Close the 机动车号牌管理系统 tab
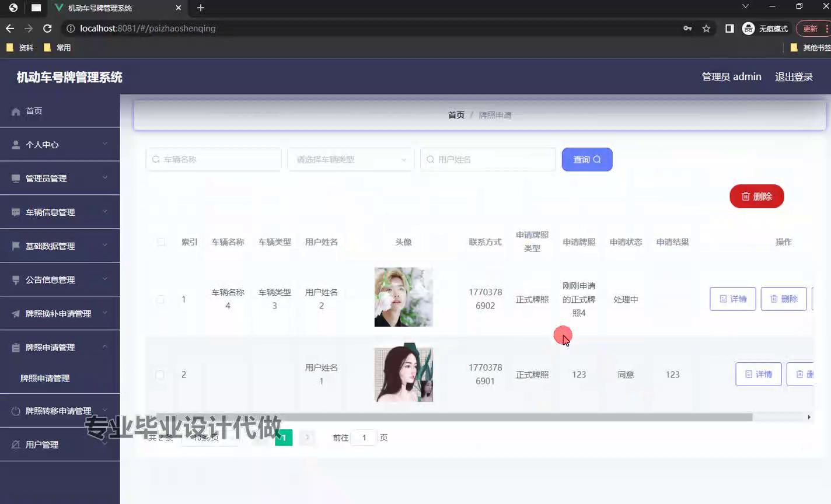The height and width of the screenshot is (504, 831). (x=179, y=8)
